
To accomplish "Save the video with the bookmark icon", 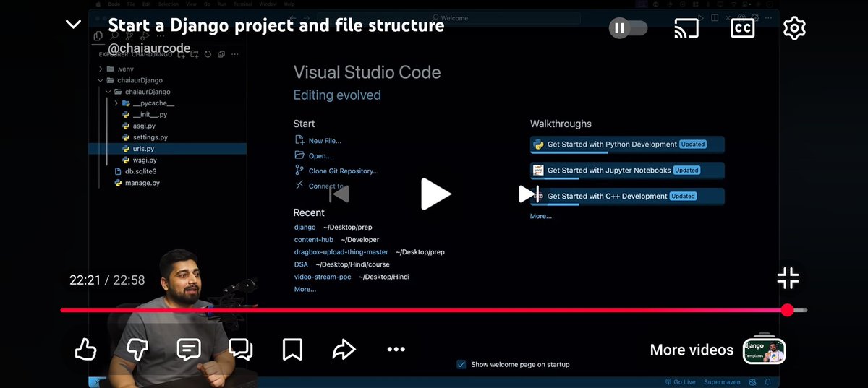I will pyautogui.click(x=292, y=350).
